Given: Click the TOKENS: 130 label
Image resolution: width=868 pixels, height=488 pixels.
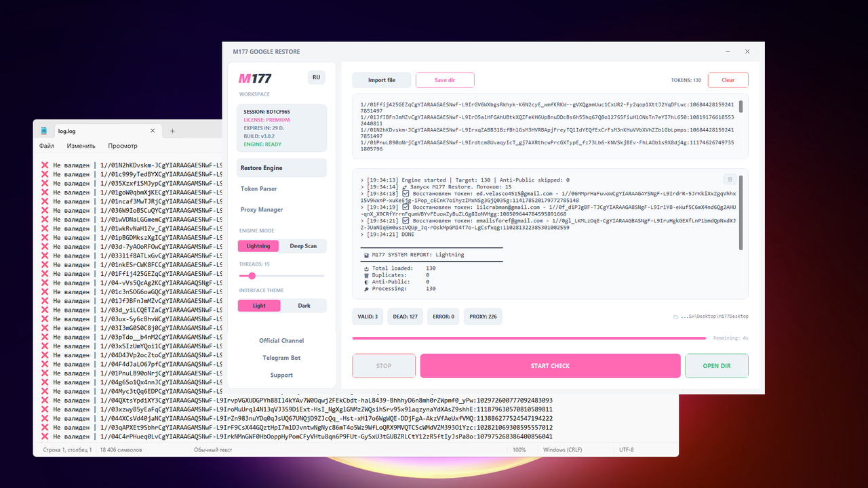Looking at the screenshot, I should (x=686, y=80).
